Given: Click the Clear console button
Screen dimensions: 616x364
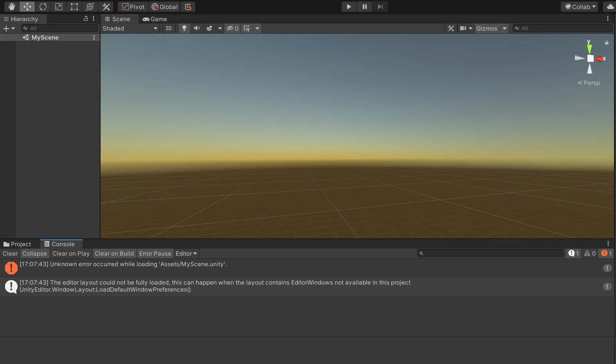Looking at the screenshot, I should pyautogui.click(x=10, y=254).
